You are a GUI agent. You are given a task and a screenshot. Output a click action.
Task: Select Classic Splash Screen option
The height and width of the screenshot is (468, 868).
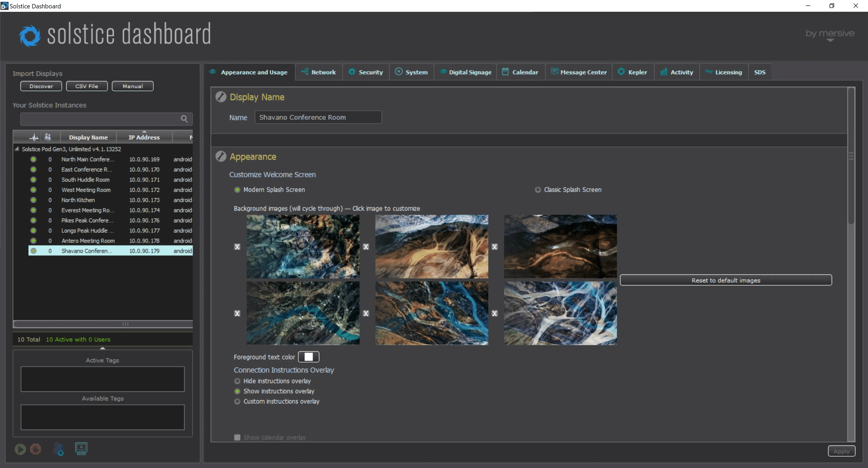click(538, 190)
